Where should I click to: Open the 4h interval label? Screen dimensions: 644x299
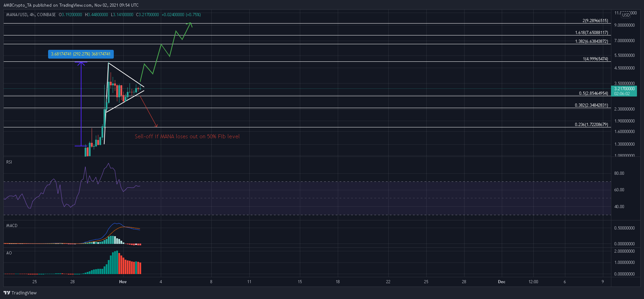[x=32, y=15]
